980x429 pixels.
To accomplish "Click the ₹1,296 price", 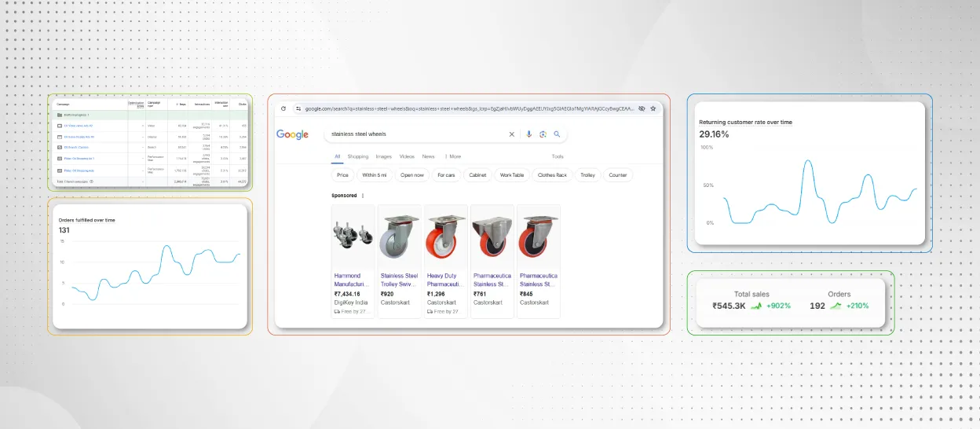I will tap(436, 294).
